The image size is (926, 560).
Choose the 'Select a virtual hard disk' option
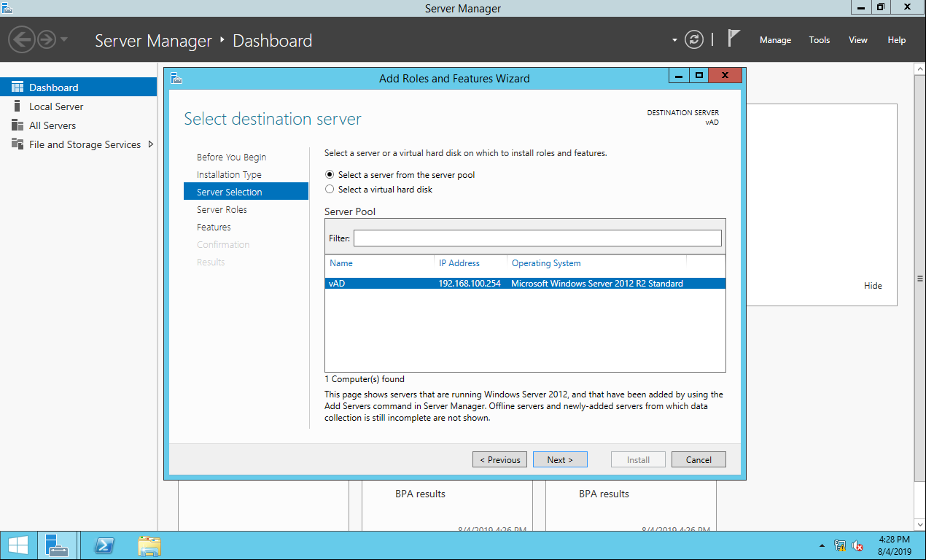click(330, 190)
